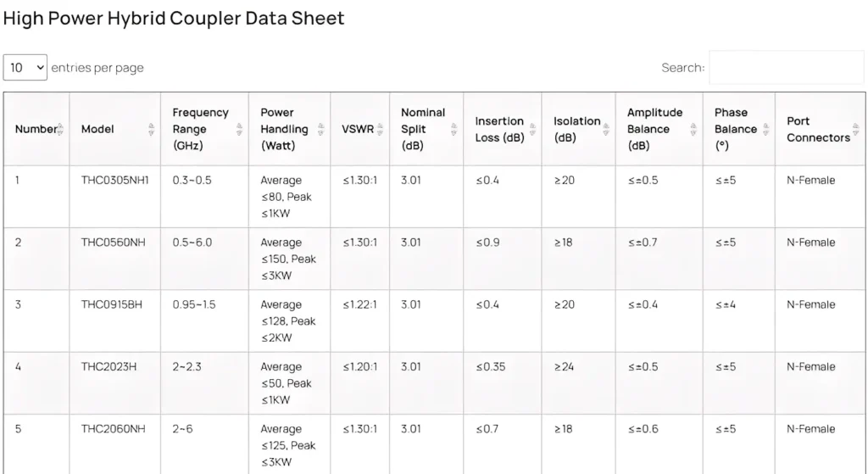Click the Power Handling column sort icon
This screenshot has height=474, width=868.
point(320,129)
